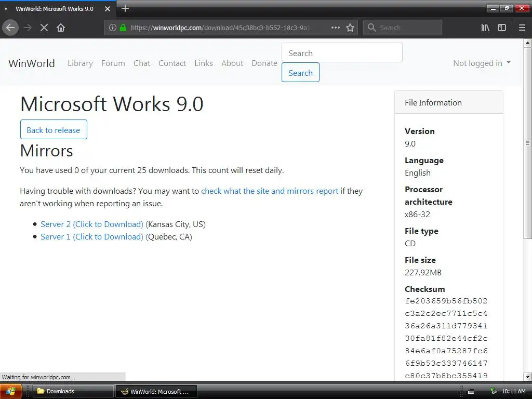This screenshot has width=532, height=399.
Task: Select the WinWorld Firefox taskbar button
Action: (156, 391)
